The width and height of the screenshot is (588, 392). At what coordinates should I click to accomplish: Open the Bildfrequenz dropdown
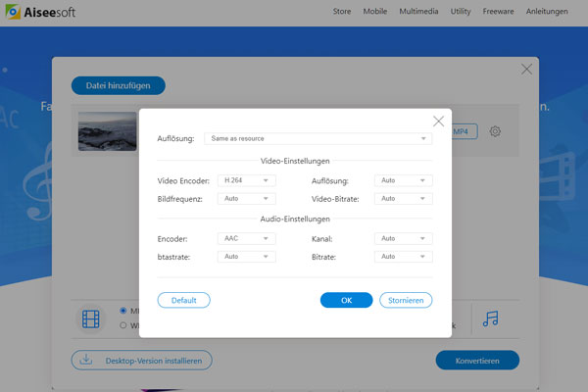[x=248, y=198]
